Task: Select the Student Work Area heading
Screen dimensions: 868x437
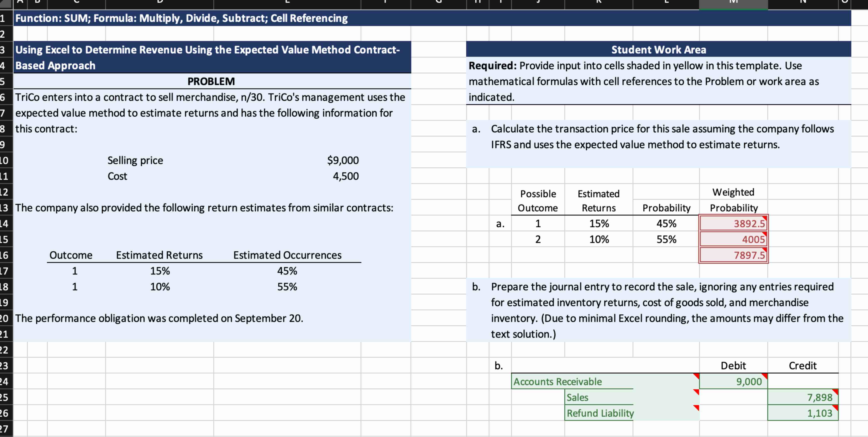Action: pos(658,50)
